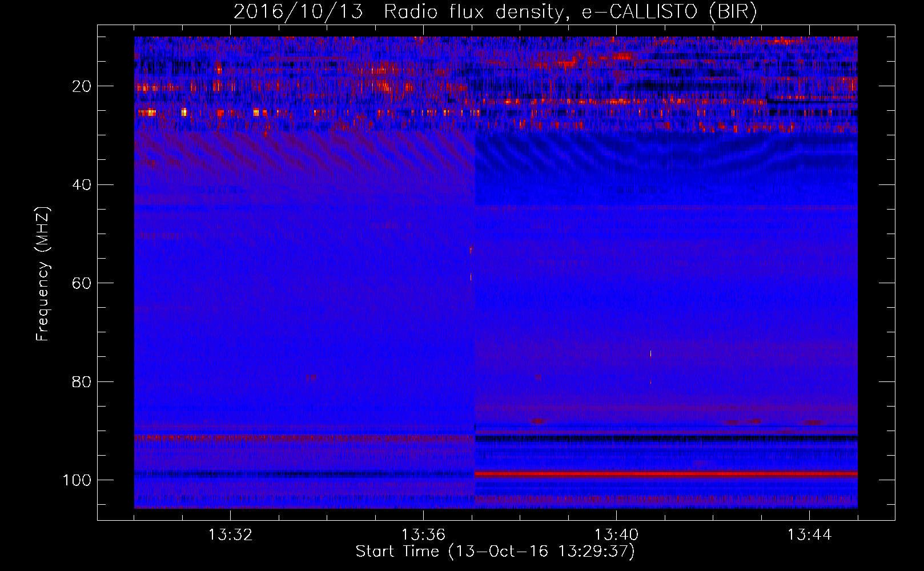Click the '20' frequency tick label
924x571 pixels.
click(82, 86)
